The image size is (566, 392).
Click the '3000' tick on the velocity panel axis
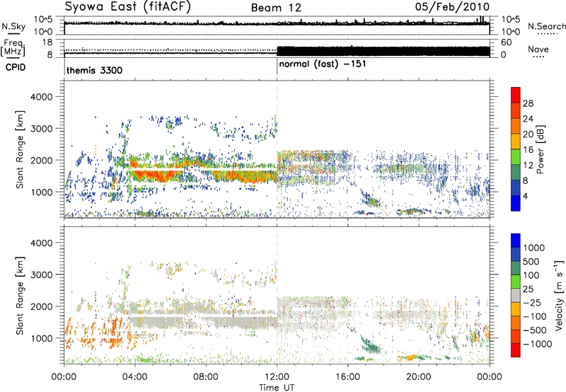click(x=42, y=275)
